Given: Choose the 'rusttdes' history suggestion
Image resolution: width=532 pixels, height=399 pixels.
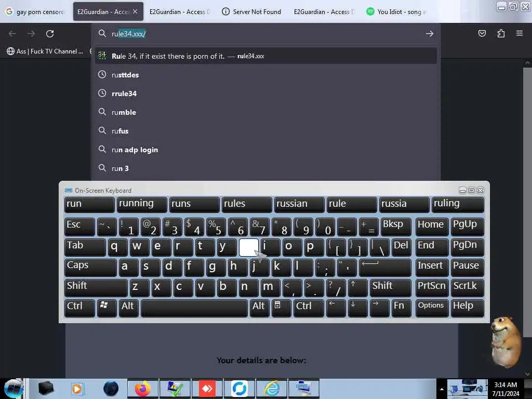Looking at the screenshot, I should click(x=265, y=75).
